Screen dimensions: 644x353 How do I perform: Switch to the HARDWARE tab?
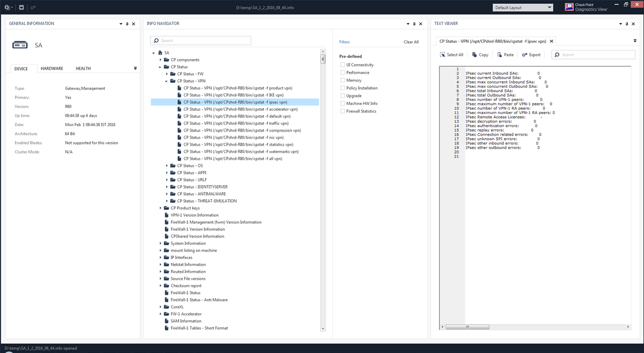[52, 69]
